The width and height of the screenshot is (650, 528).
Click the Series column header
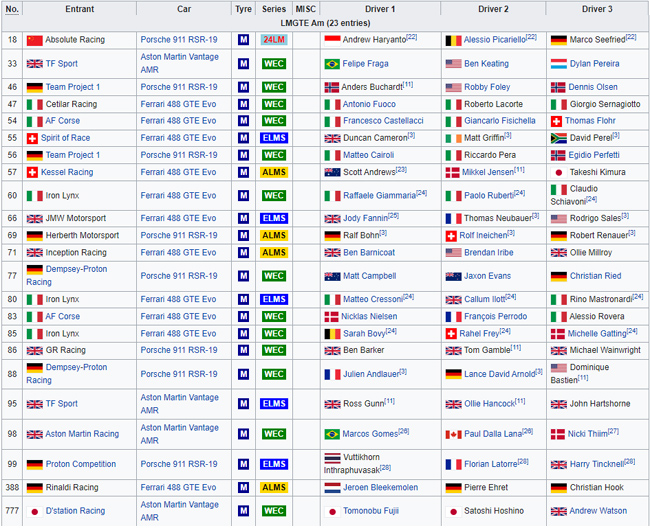[274, 9]
